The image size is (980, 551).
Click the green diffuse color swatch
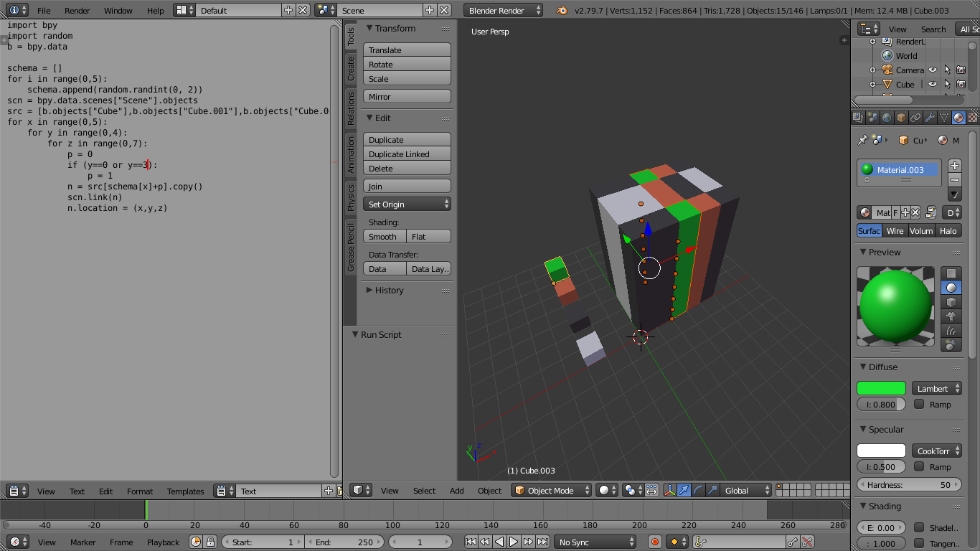(x=881, y=389)
